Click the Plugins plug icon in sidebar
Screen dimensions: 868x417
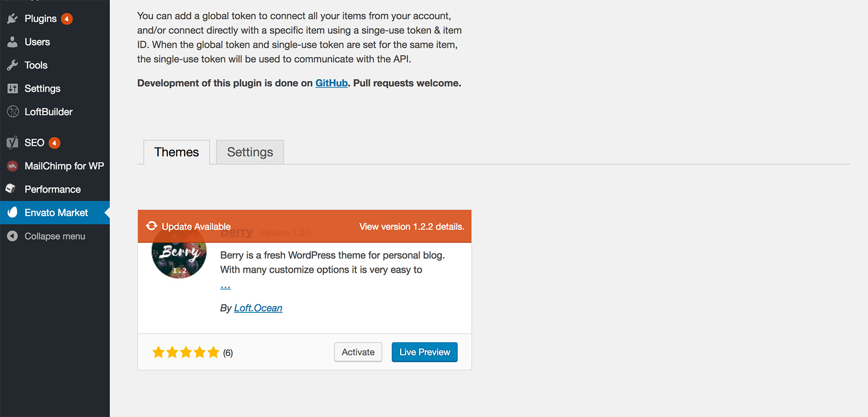point(13,19)
